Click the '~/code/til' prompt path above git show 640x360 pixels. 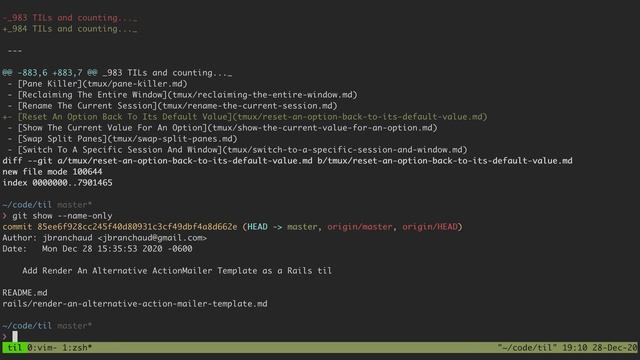(x=27, y=204)
